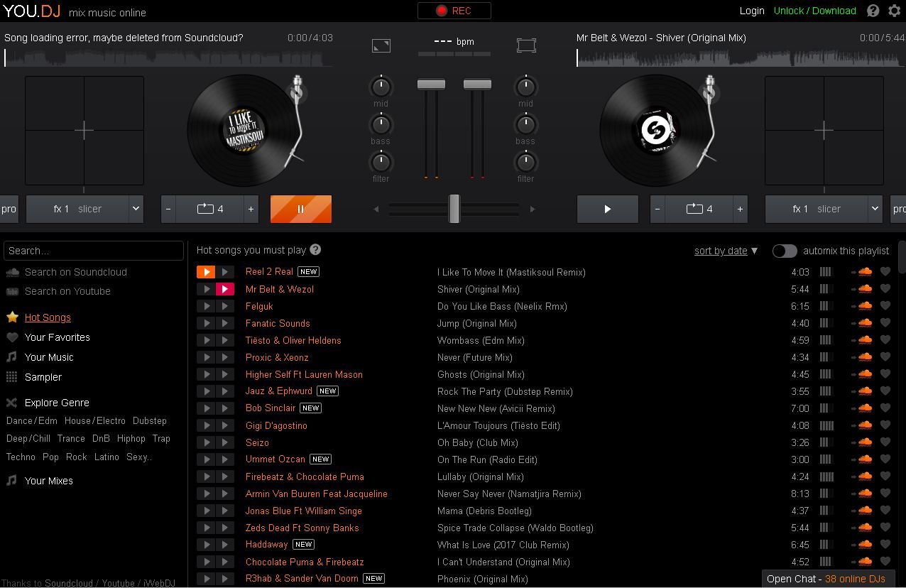The height and width of the screenshot is (588, 906).
Task: Select the Hiphop genre
Action: pos(131,439)
